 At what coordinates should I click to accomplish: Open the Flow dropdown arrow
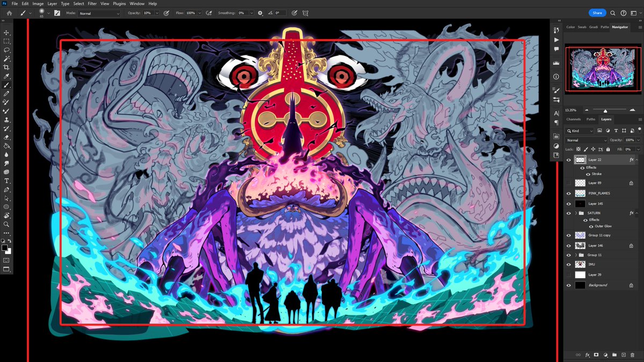[x=200, y=13]
